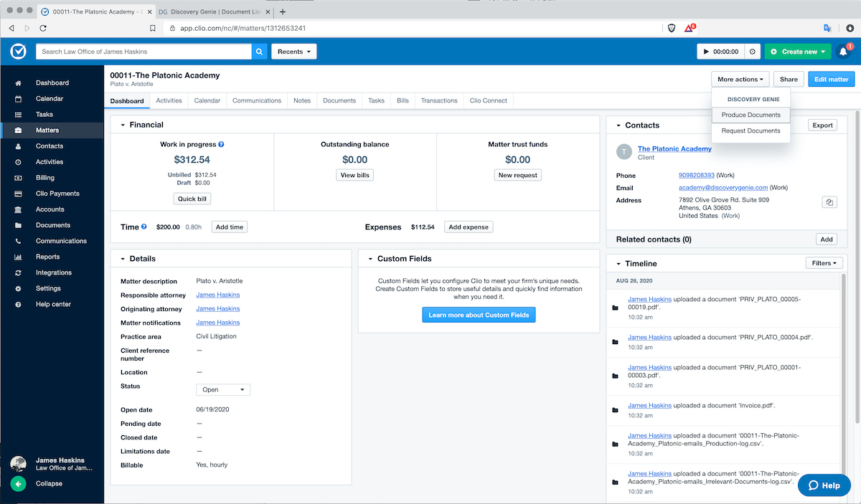Click the Edit matter button
The height and width of the screenshot is (504, 861).
(x=831, y=80)
